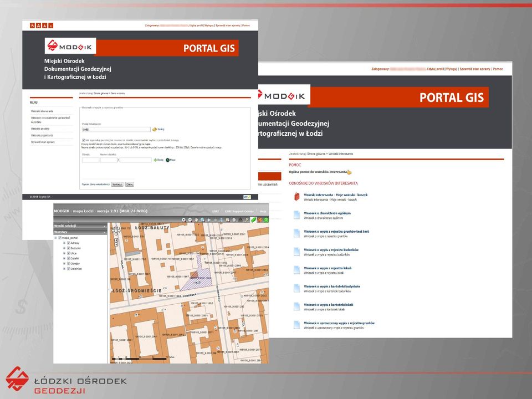Click document icon beside wypis z rejestru lokali
Image resolution: width=532 pixels, height=399 pixels.
[x=296, y=270]
